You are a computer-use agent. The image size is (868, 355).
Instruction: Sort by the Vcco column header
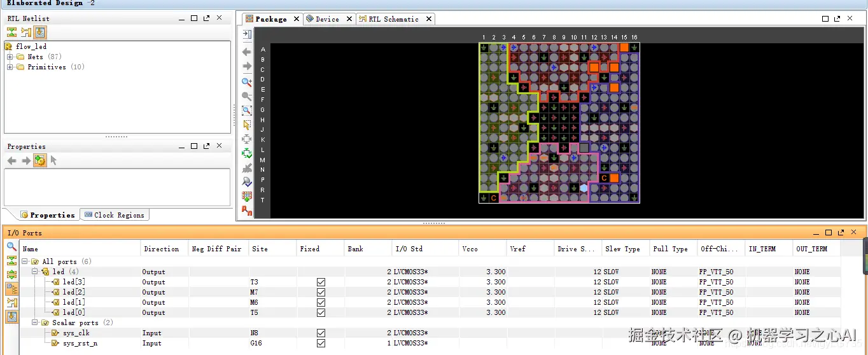coord(483,249)
